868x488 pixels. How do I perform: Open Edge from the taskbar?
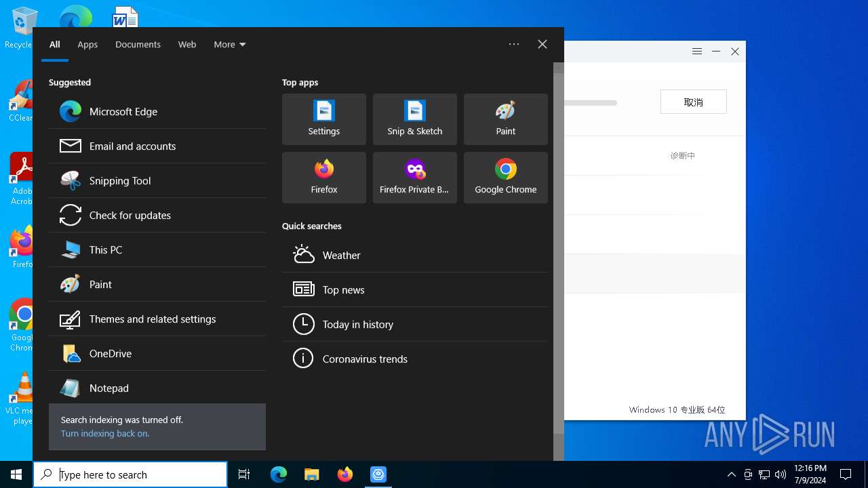[x=279, y=474]
